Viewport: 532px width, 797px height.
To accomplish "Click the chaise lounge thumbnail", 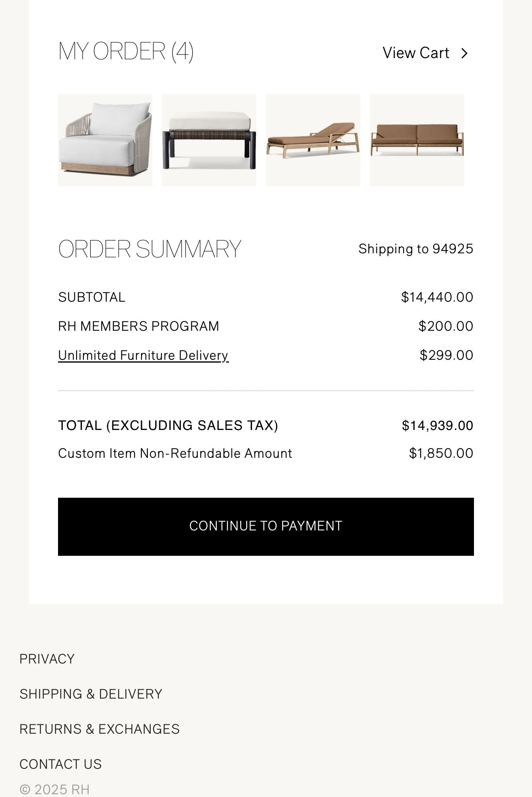I will 313,140.
